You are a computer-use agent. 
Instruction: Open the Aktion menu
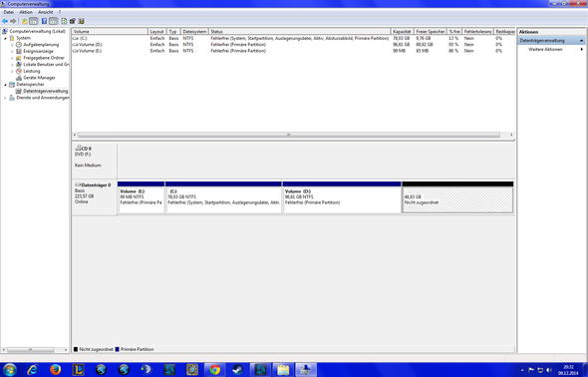pos(26,12)
